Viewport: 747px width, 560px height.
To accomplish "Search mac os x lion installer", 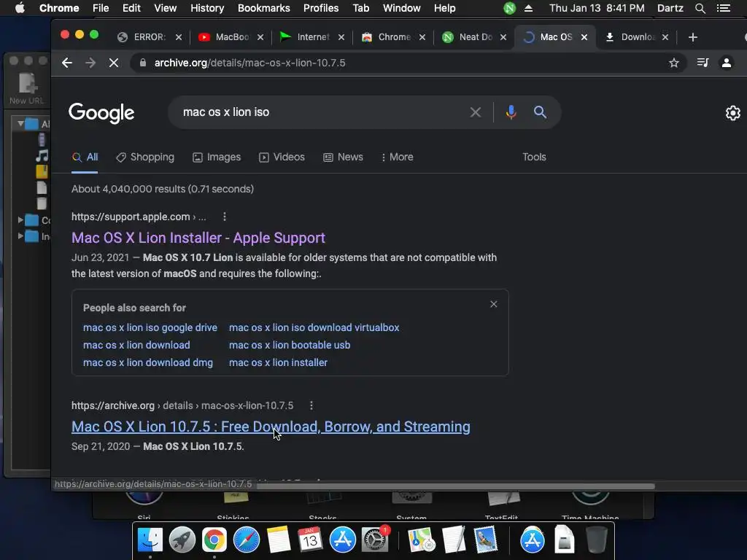I will [278, 362].
